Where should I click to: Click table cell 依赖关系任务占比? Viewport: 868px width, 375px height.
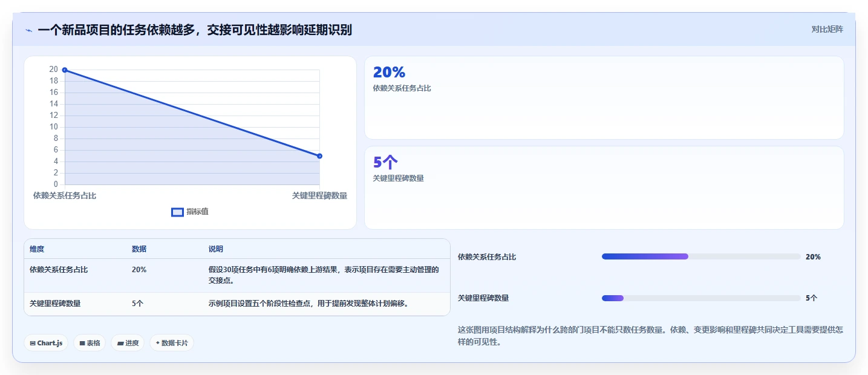click(x=59, y=270)
